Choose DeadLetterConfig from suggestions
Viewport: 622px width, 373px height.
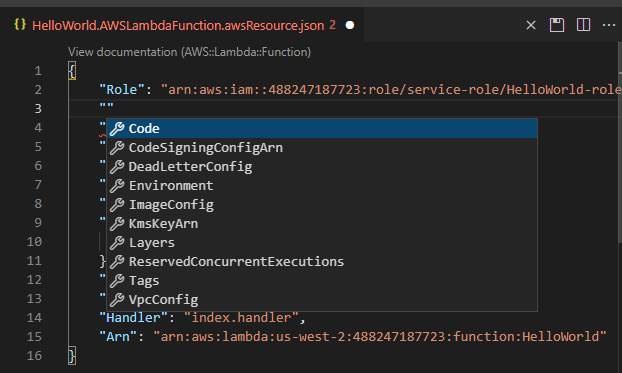tap(322, 167)
